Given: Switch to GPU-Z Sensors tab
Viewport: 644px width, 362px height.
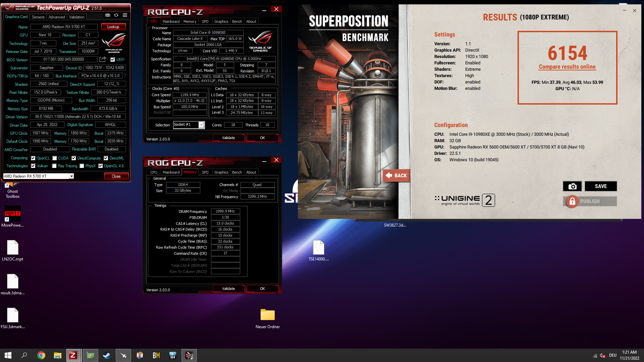Looking at the screenshot, I should (x=38, y=17).
